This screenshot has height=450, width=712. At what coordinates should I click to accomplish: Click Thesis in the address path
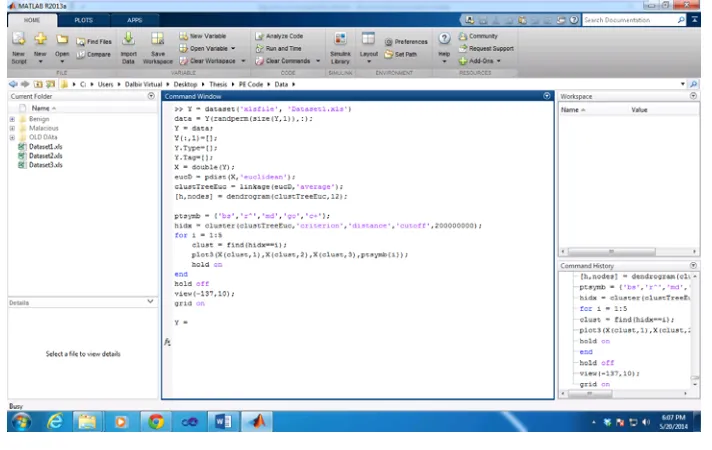tap(218, 84)
